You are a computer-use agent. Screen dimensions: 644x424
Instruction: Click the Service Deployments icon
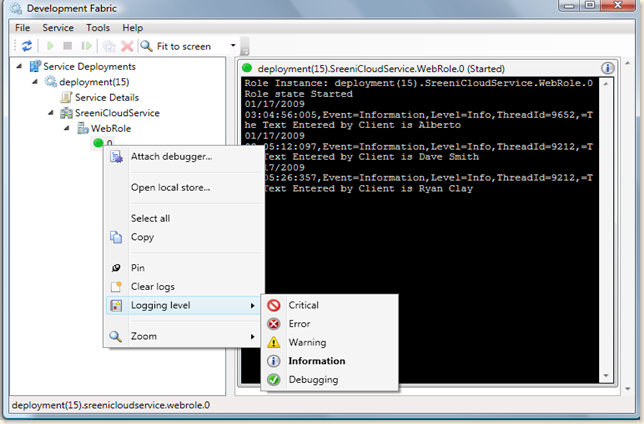[x=35, y=66]
